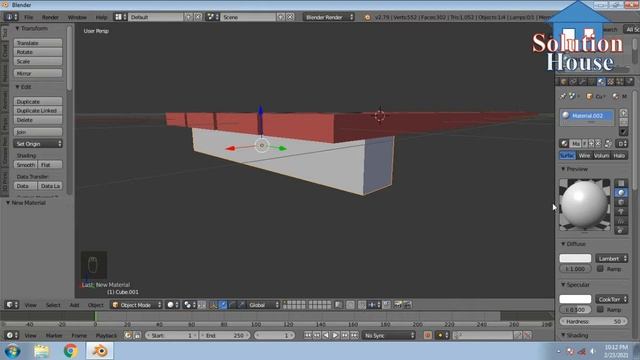Open the No Sync playback dropdown
640x360 pixels.
[x=389, y=335]
